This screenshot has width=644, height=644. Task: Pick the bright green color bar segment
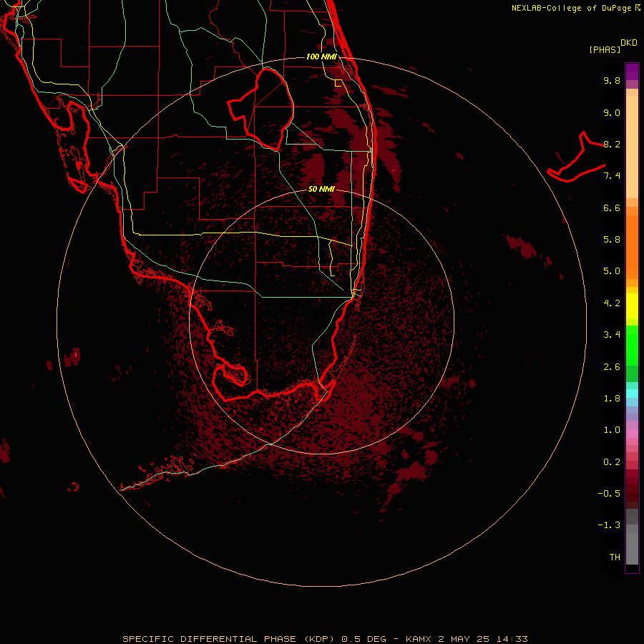[x=632, y=345]
